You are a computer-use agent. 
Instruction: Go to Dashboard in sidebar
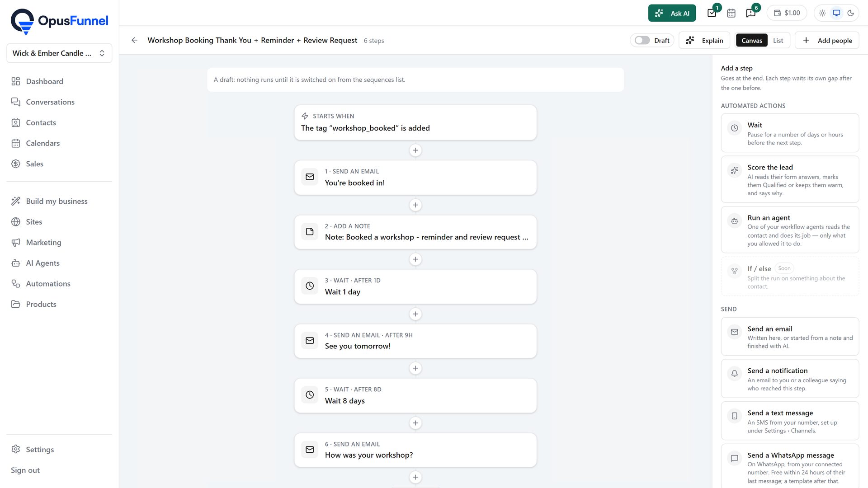pyautogui.click(x=59, y=81)
